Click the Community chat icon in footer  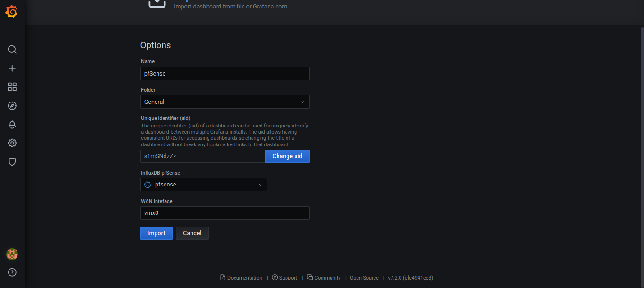point(310,278)
